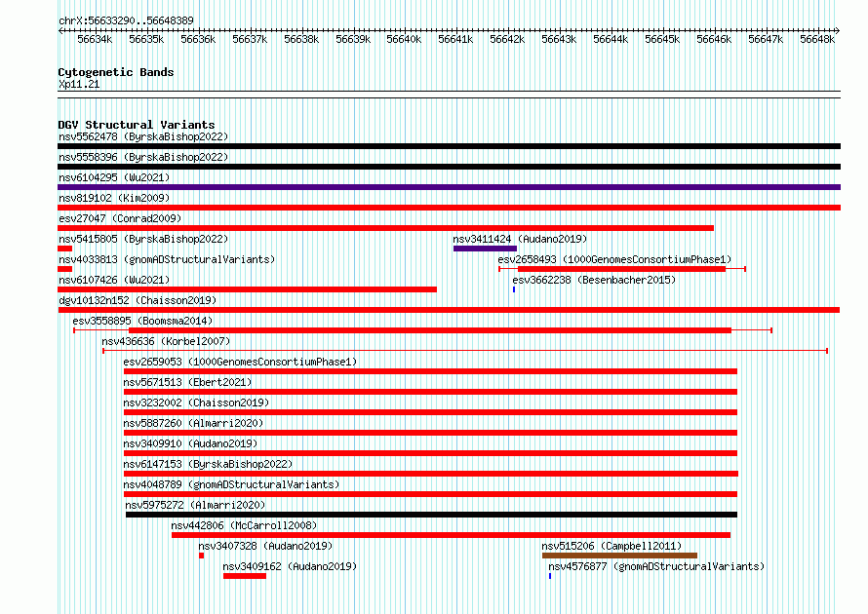868x614 pixels.
Task: Open nsv5887260 (Almarri2020) label
Action: click(193, 423)
